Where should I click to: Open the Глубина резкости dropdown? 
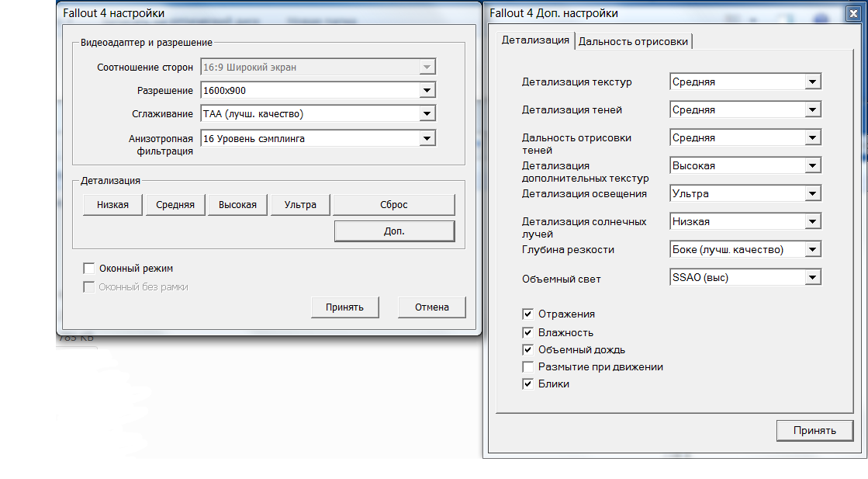tap(745, 250)
